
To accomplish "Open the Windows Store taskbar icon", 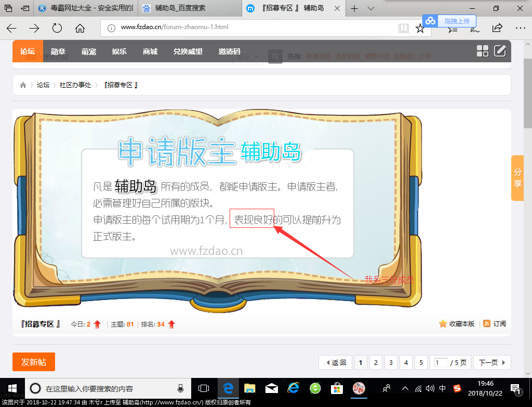I will tap(337, 388).
